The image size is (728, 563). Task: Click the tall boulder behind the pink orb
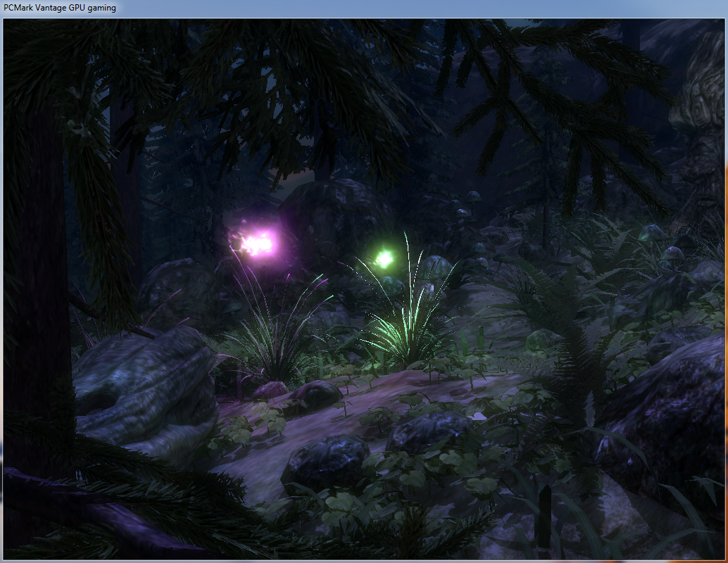331,218
